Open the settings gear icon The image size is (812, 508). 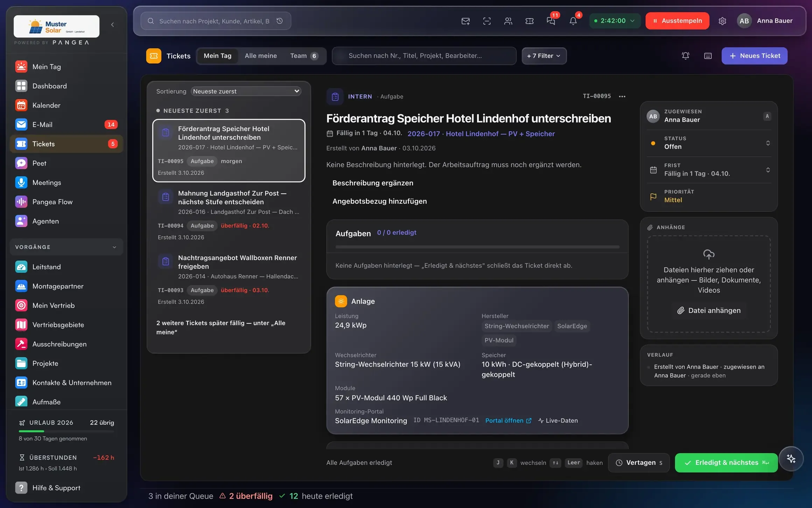pos(722,21)
